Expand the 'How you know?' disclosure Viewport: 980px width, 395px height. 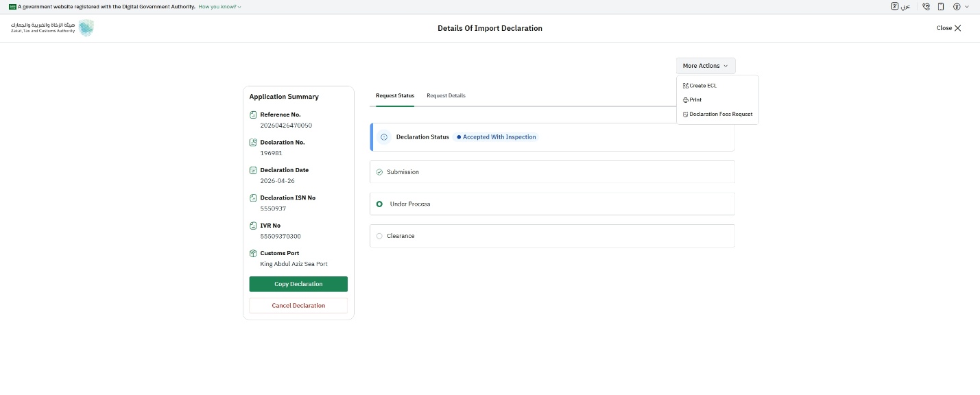tap(219, 6)
